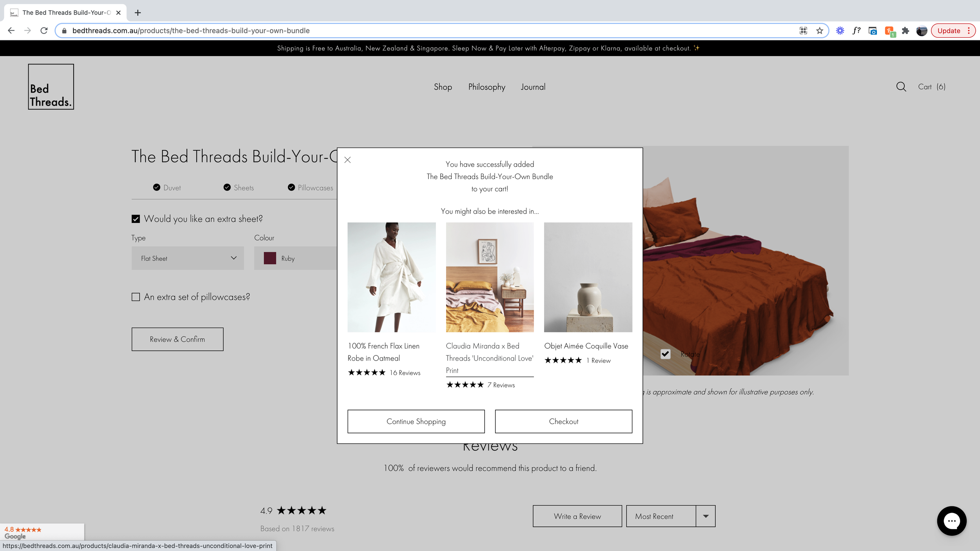This screenshot has width=980, height=551.
Task: Click the site lock icon
Action: pyautogui.click(x=64, y=31)
